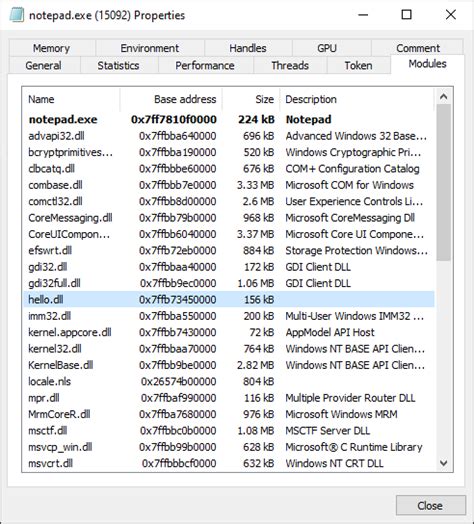This screenshot has height=524, width=474.
Task: Select the Modules tab
Action: [x=428, y=64]
